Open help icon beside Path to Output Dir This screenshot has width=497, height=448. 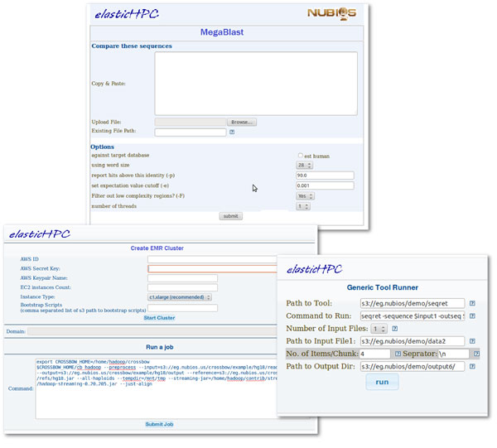[472, 366]
